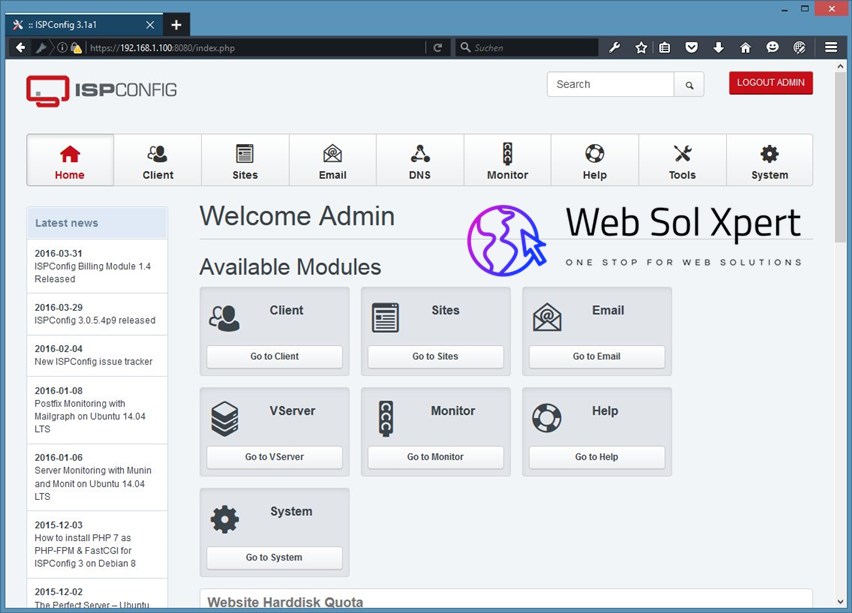
Task: Open the Monitor navigation tab
Action: pyautogui.click(x=508, y=160)
